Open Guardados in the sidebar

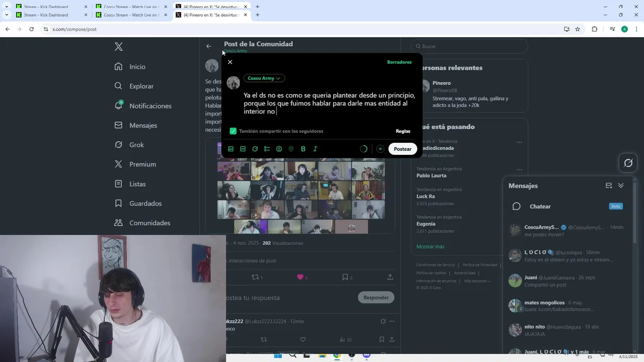click(138, 204)
